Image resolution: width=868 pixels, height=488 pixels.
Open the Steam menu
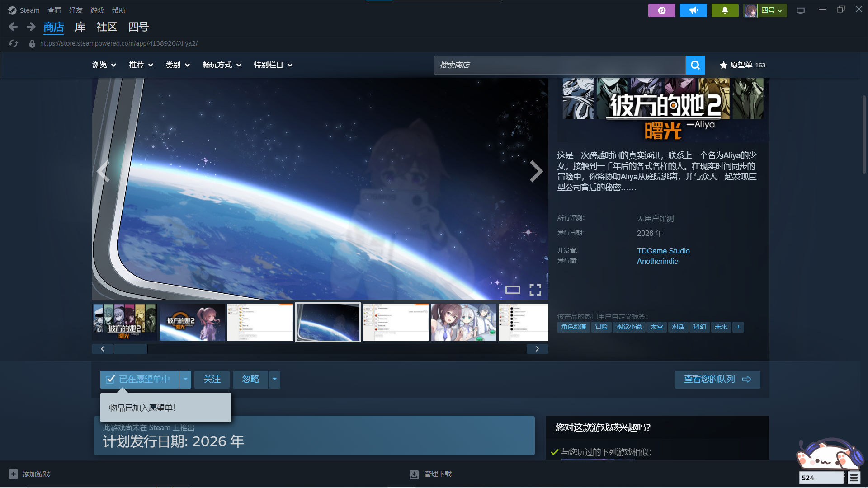pos(29,10)
